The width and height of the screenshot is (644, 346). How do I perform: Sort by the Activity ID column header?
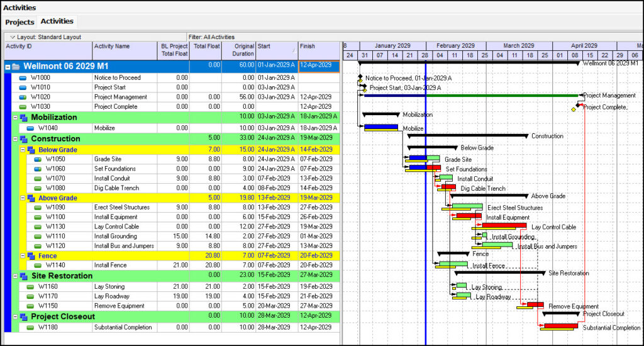48,50
